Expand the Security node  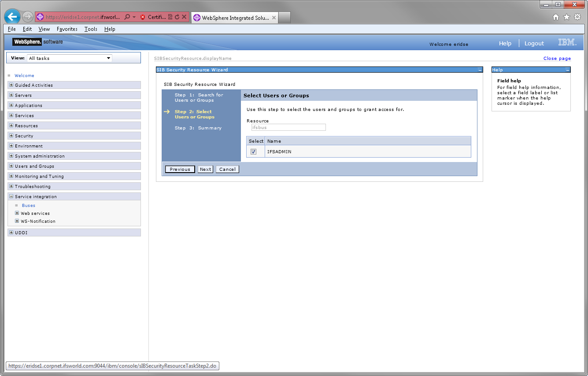tap(11, 136)
